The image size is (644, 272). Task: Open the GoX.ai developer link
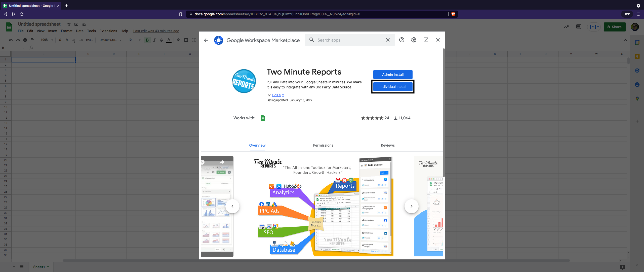(278, 95)
